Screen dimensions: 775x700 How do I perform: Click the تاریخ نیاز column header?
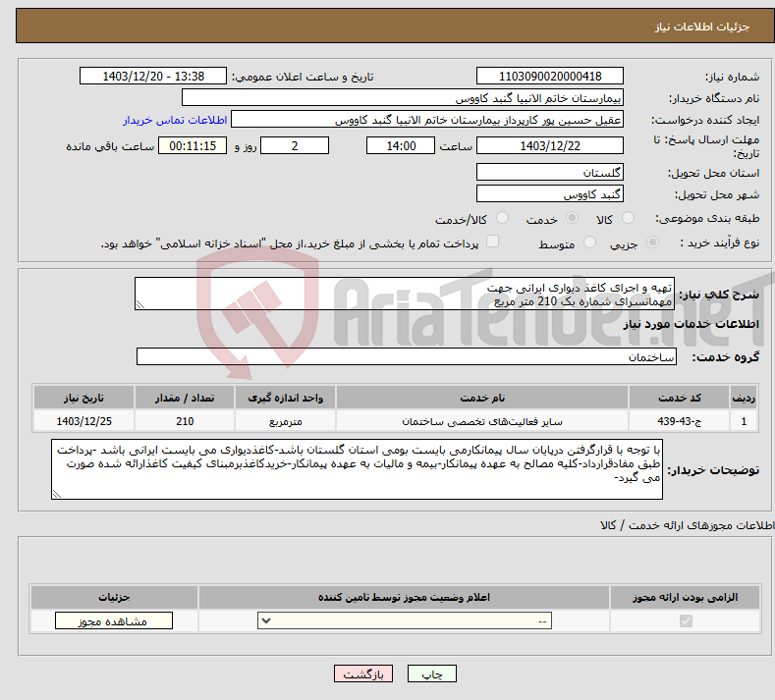tap(83, 398)
